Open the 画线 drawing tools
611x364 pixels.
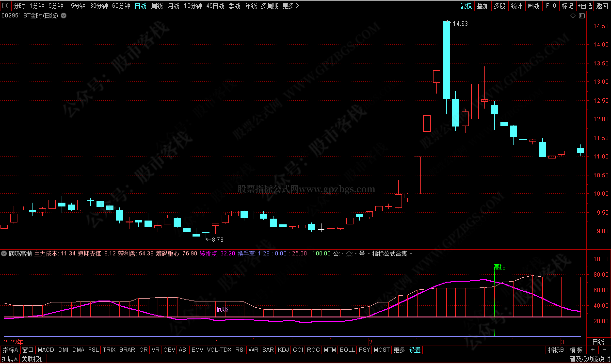click(x=533, y=6)
